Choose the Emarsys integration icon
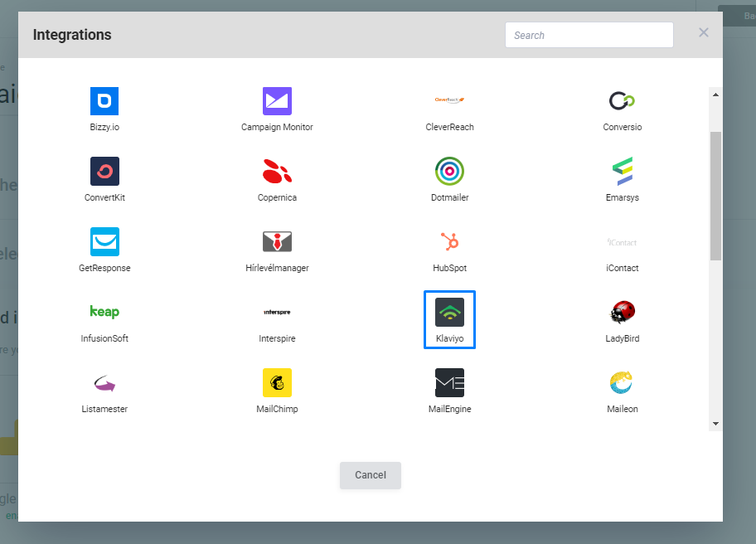756x544 pixels. [x=622, y=171]
